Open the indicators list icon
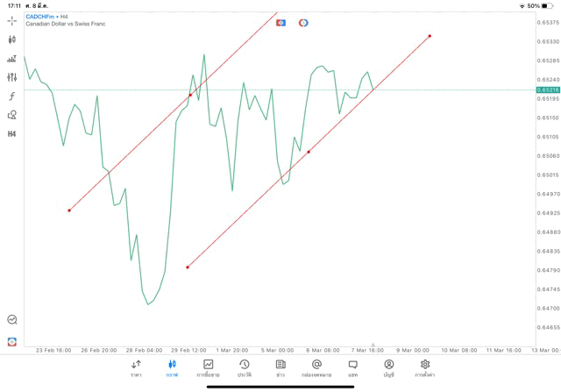561x392 pixels. click(11, 59)
